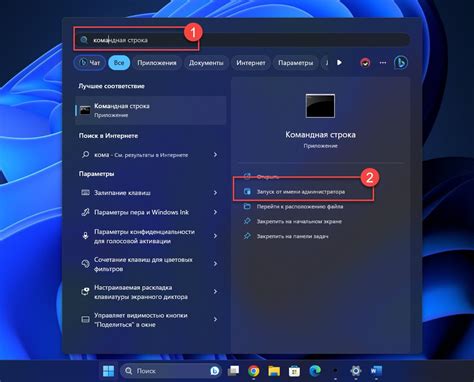Expand the "Залипание клавиш" result chevron
Screen dimensions: 474x382
tap(215, 193)
